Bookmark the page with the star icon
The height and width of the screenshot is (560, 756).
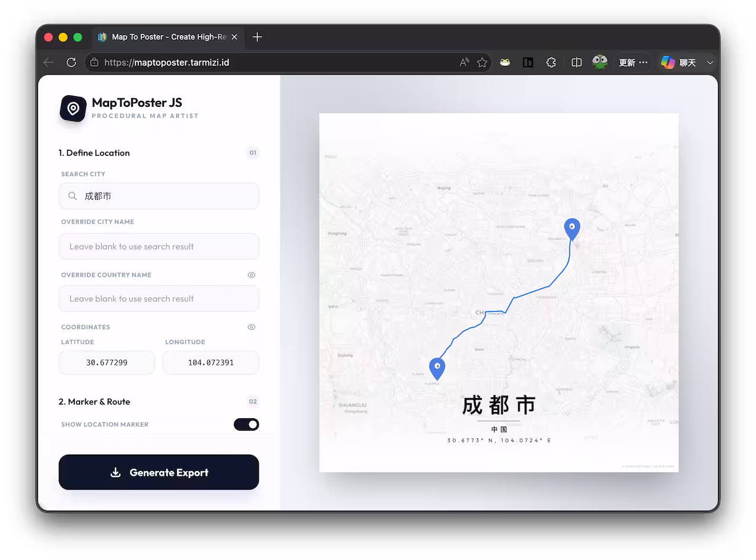482,62
